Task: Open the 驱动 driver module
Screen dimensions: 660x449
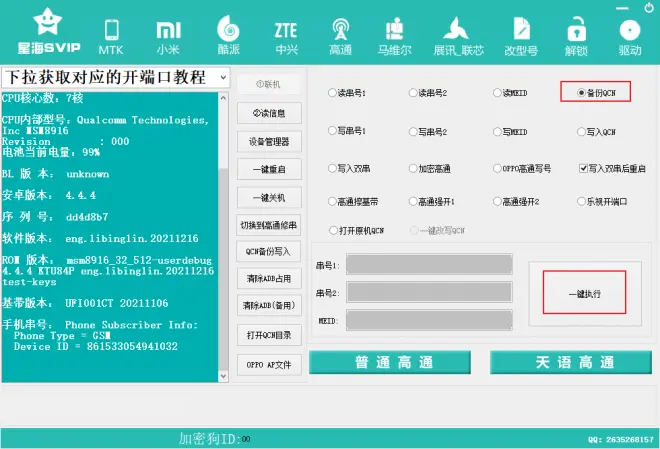Action: coord(630,38)
